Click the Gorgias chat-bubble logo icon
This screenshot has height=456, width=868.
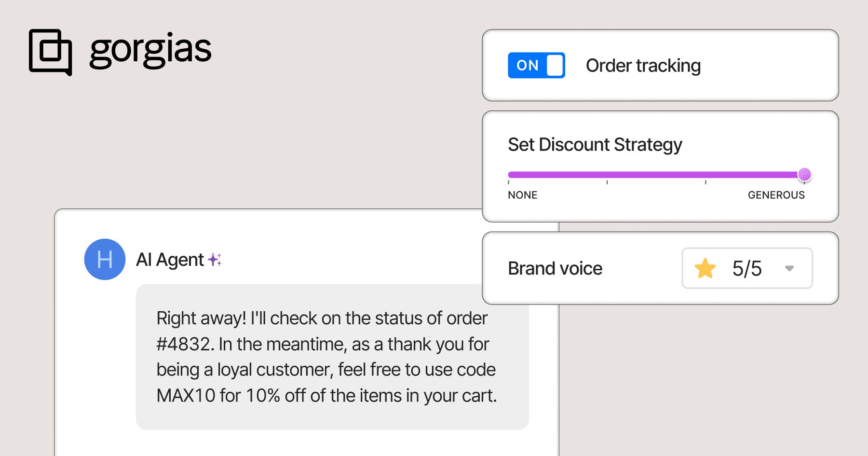tap(50, 52)
